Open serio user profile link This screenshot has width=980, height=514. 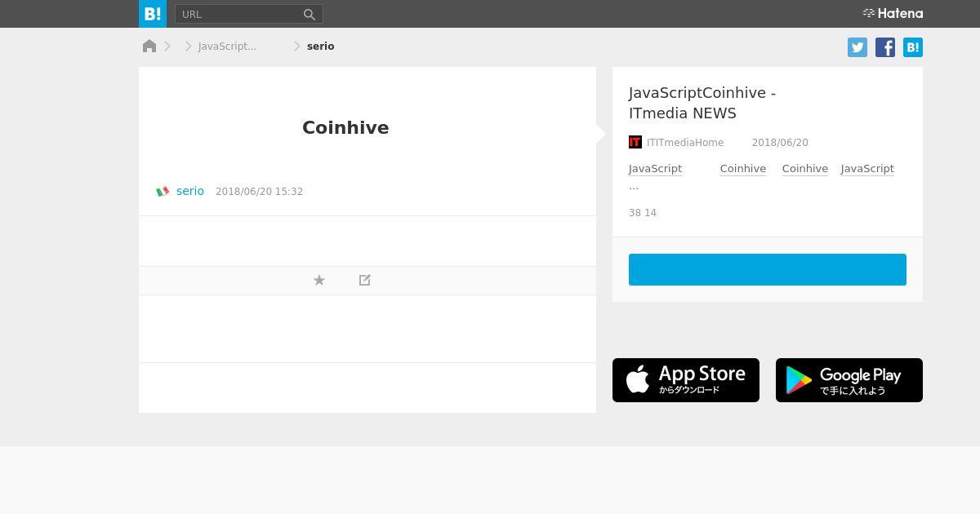(190, 191)
